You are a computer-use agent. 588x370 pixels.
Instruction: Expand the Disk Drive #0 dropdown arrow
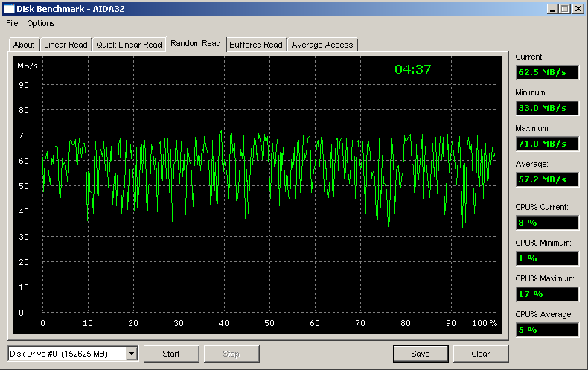(x=131, y=354)
